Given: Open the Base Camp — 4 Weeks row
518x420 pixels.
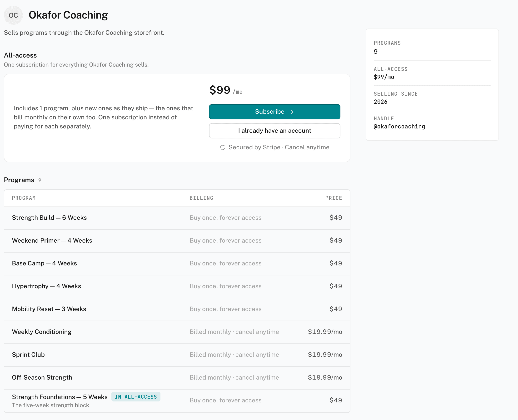Looking at the screenshot, I should pyautogui.click(x=177, y=263).
